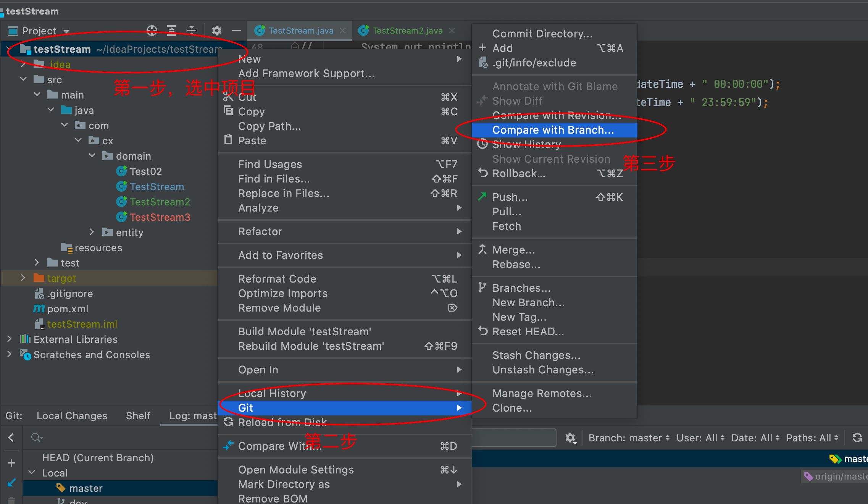Screen dimensions: 868x504
Task: Click the Git log search magnifier
Action: coord(37,438)
